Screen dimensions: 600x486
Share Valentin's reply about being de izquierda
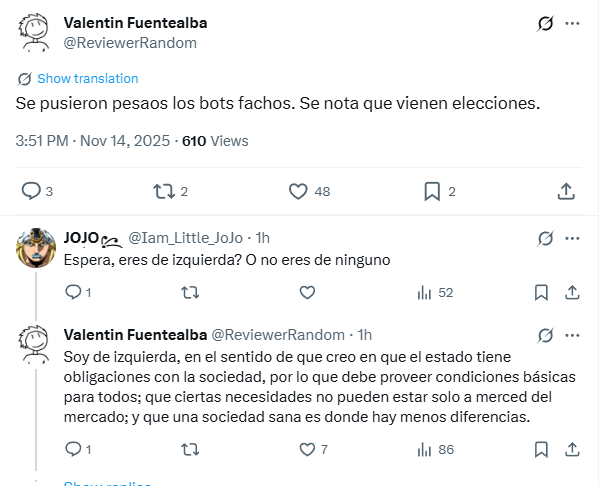tap(573, 450)
